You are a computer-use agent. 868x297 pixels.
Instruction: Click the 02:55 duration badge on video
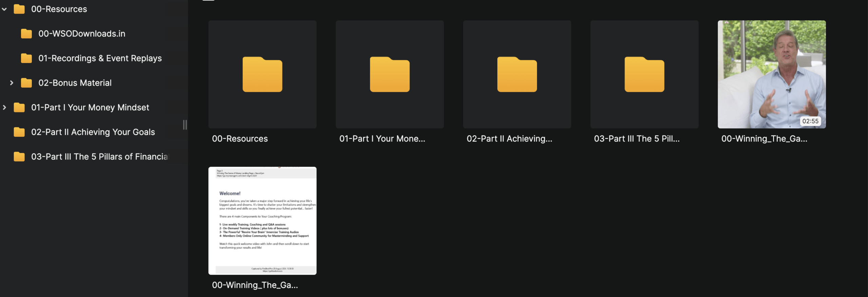[x=810, y=121]
